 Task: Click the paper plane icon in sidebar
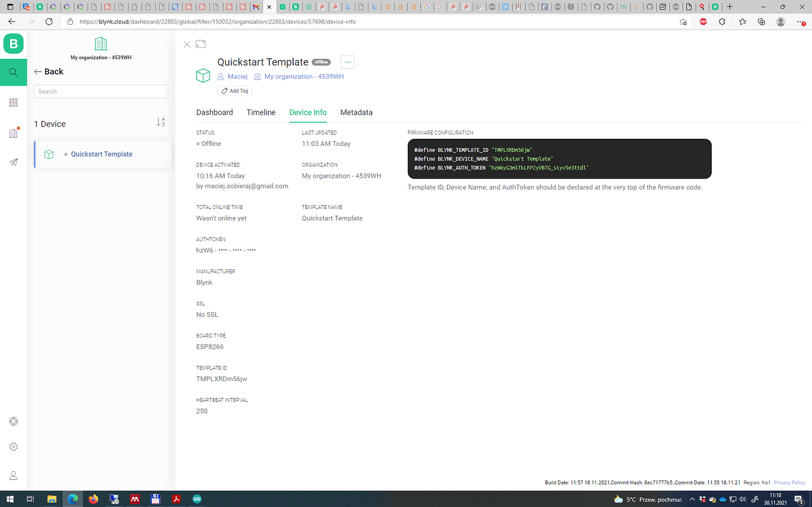[x=14, y=162]
